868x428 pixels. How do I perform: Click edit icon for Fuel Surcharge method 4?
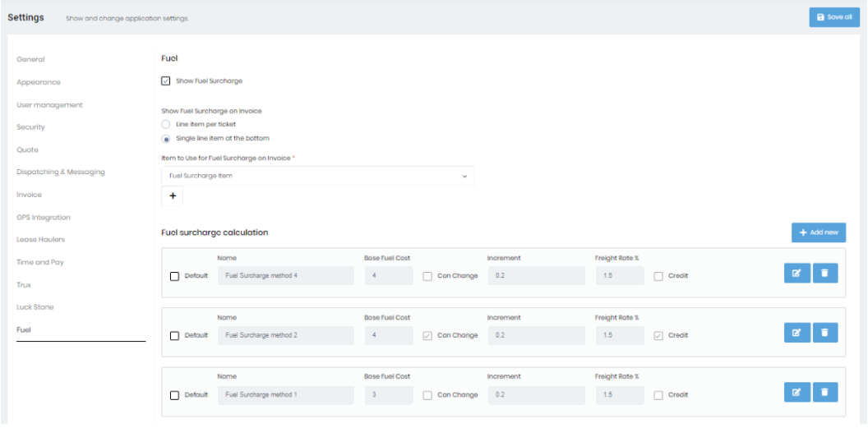[796, 274]
